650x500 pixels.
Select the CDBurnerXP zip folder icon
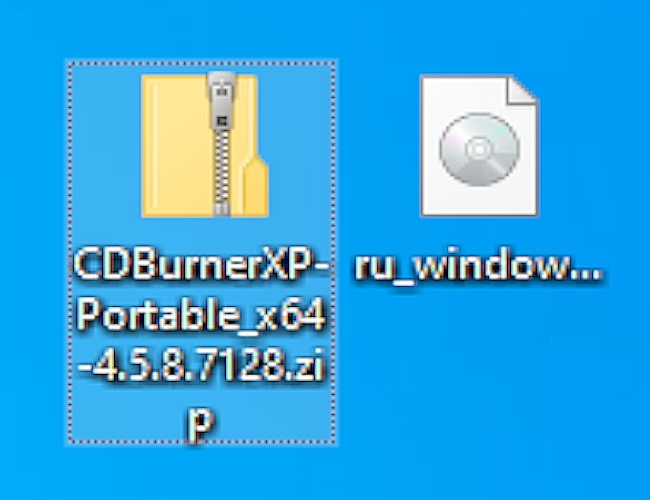tap(204, 145)
